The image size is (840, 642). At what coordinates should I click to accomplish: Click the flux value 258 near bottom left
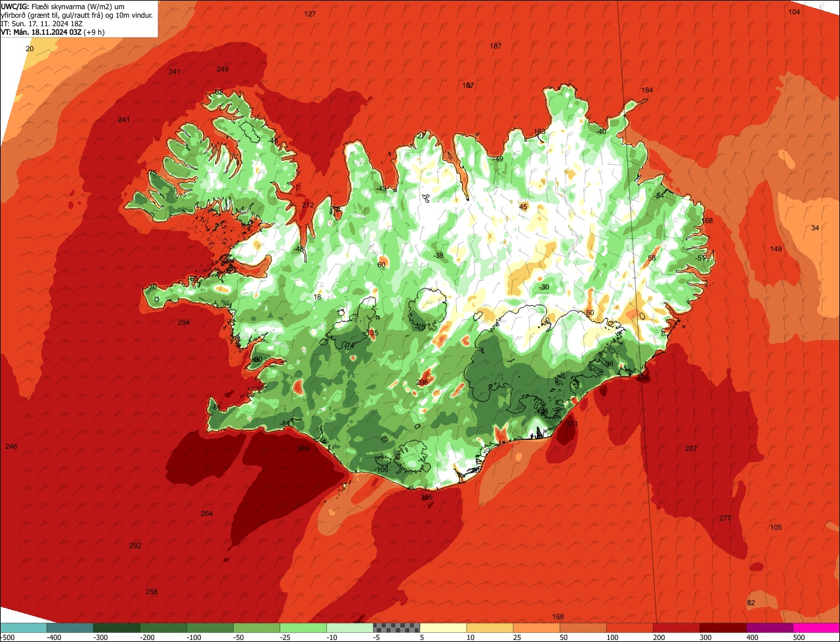pyautogui.click(x=152, y=591)
